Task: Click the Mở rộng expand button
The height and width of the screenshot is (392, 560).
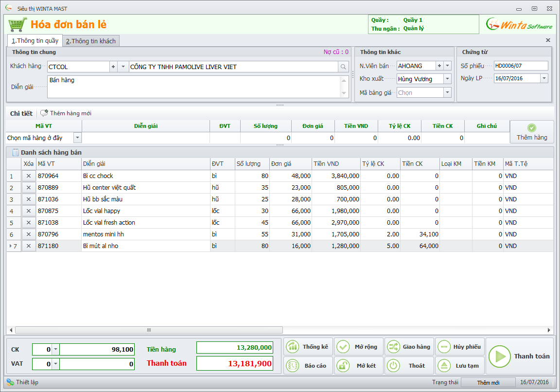Action: click(359, 347)
